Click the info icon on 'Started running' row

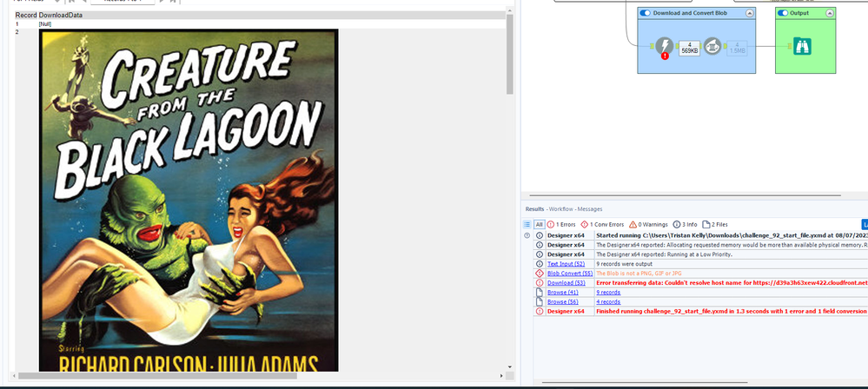click(x=540, y=235)
